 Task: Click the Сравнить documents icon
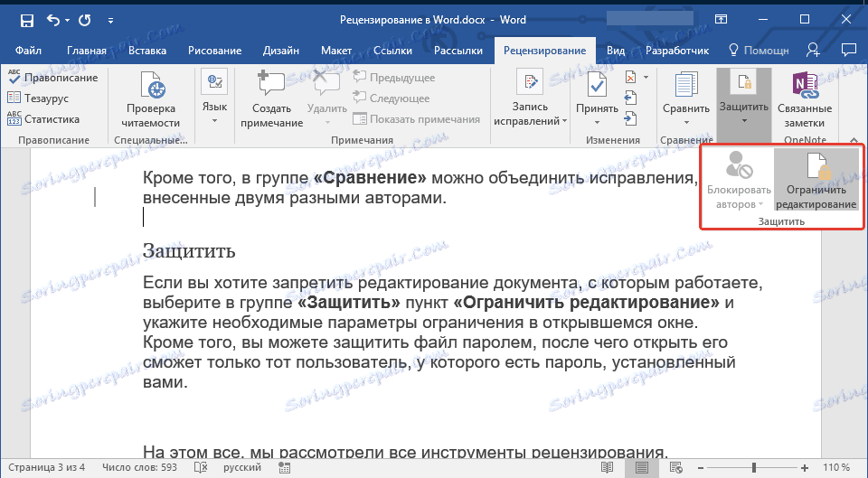tap(686, 85)
